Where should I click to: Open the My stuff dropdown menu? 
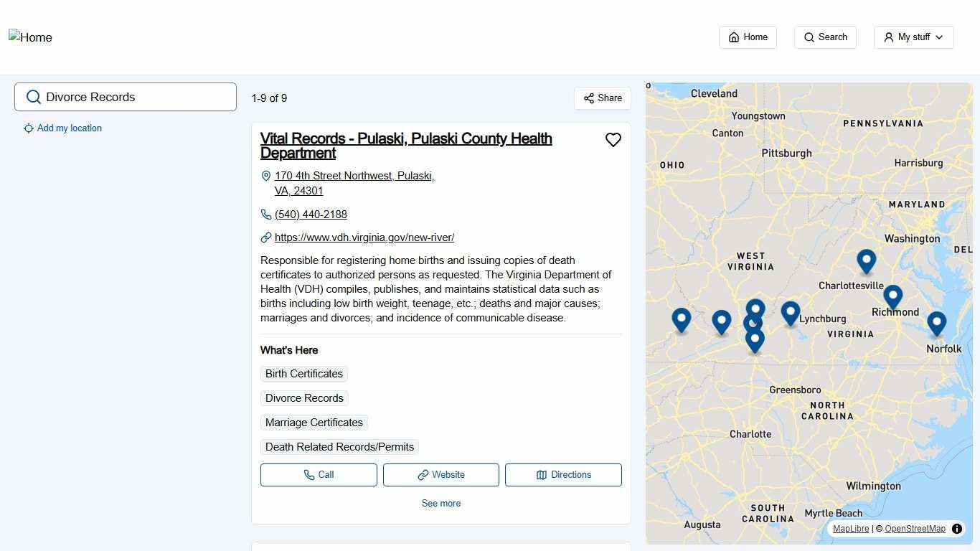pyautogui.click(x=913, y=37)
